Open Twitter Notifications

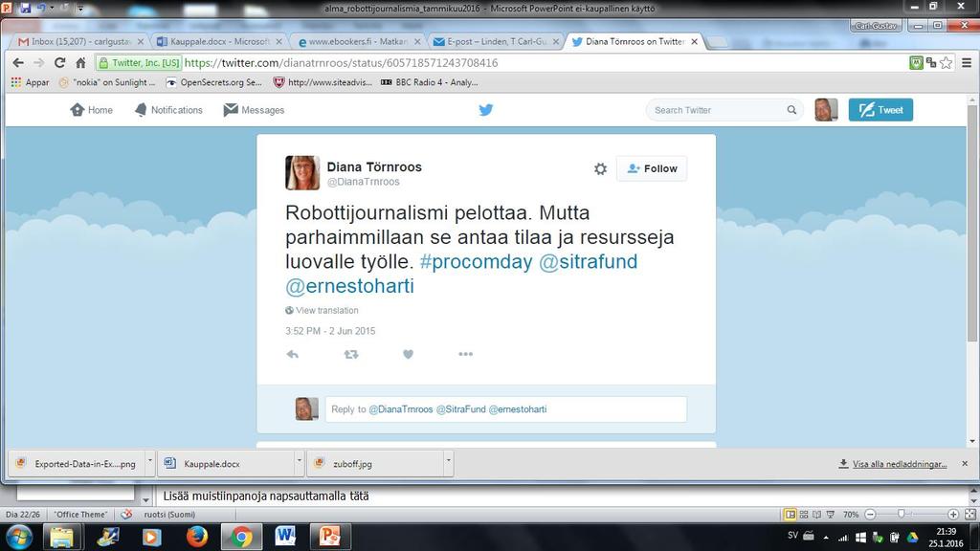[168, 110]
